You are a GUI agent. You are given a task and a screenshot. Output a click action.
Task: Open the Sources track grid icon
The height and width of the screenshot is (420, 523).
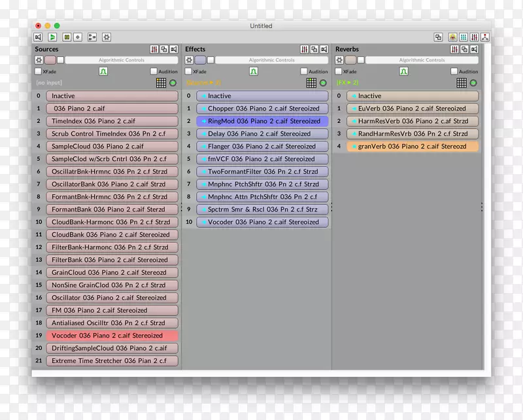[161, 83]
